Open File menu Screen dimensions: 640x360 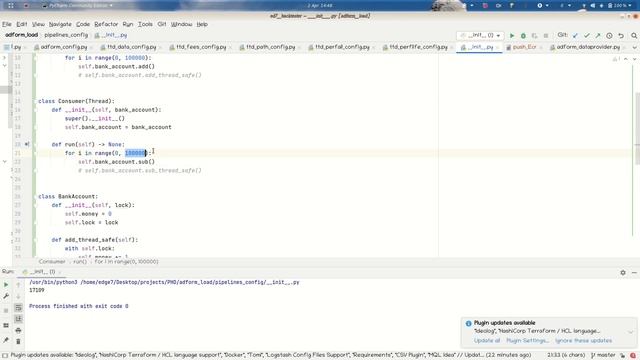[7, 24]
